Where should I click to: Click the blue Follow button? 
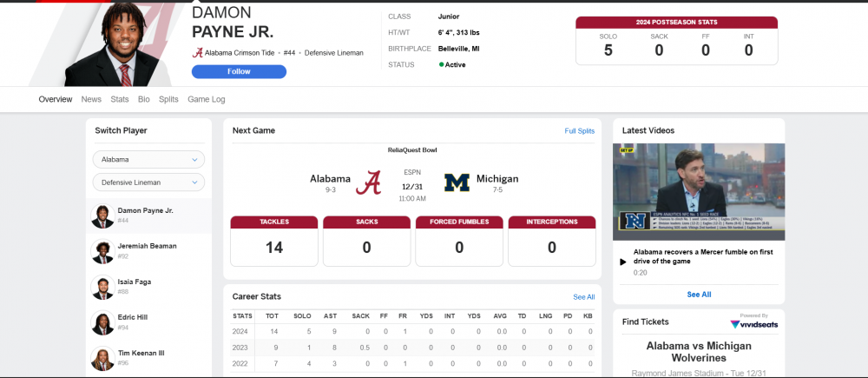[x=239, y=71]
